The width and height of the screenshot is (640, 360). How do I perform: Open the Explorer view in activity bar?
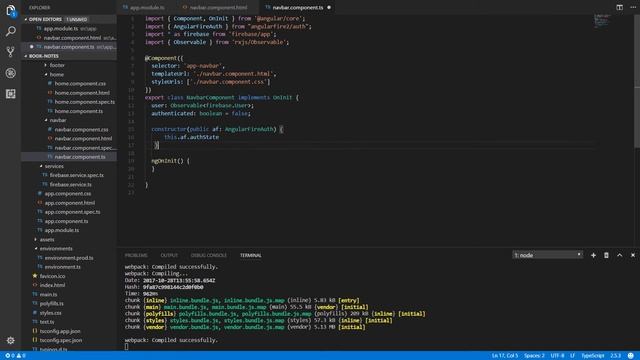pos(11,10)
